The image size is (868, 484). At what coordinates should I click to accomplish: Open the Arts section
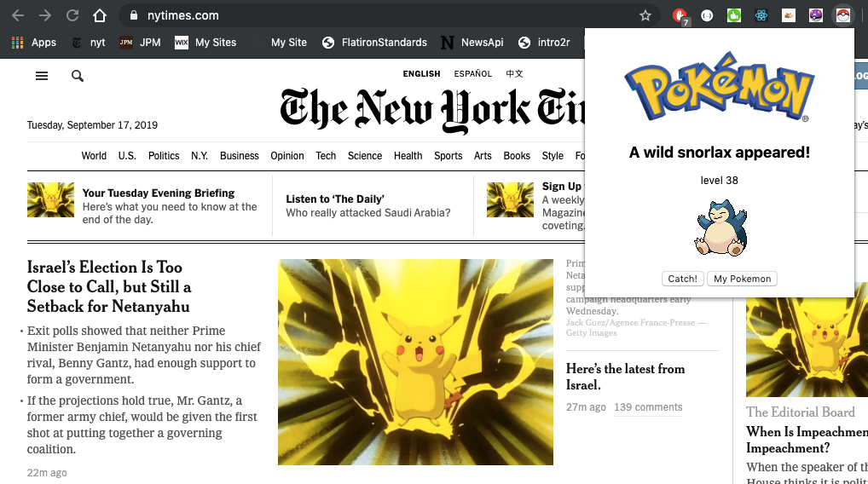click(483, 156)
